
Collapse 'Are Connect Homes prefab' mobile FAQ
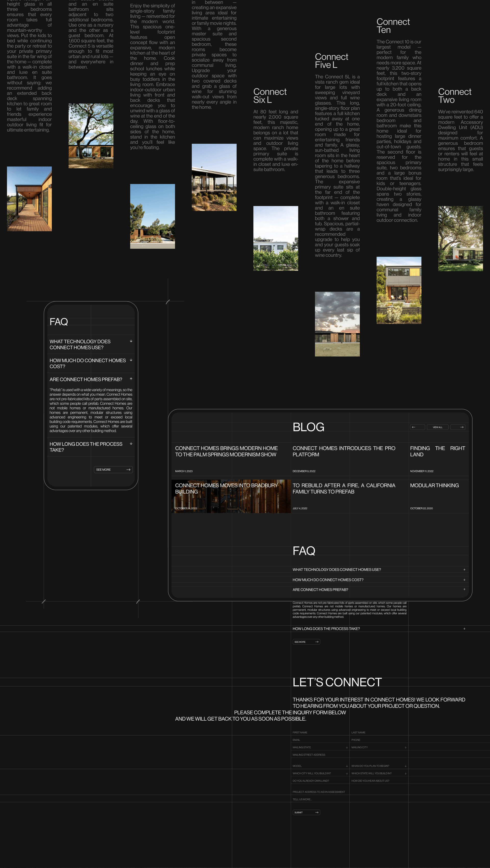pyautogui.click(x=131, y=379)
